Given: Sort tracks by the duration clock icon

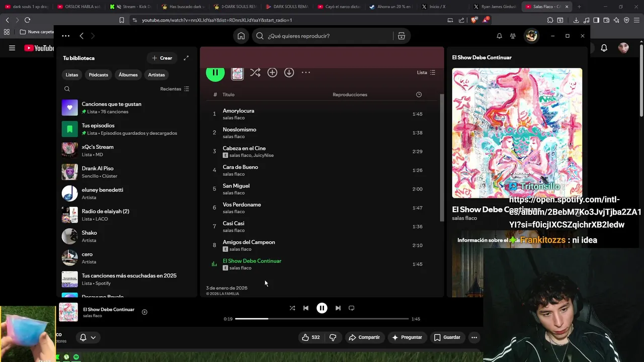Looking at the screenshot, I should pos(419,95).
